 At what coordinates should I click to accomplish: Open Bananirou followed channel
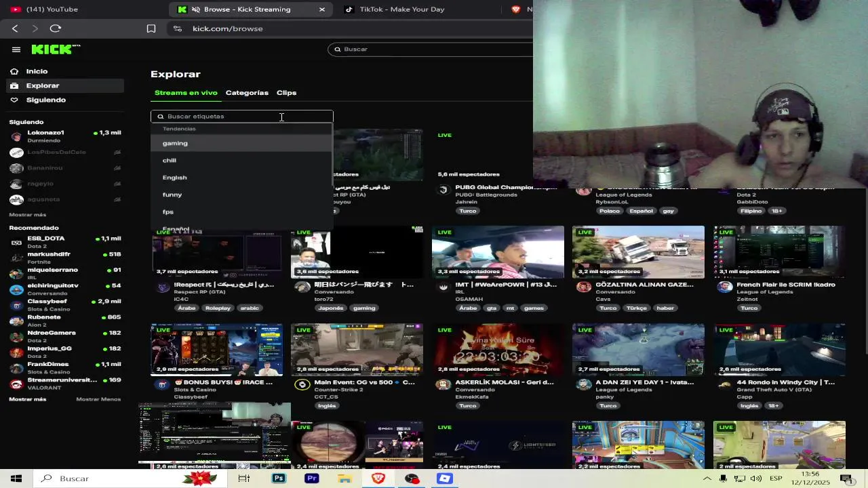pos(64,168)
